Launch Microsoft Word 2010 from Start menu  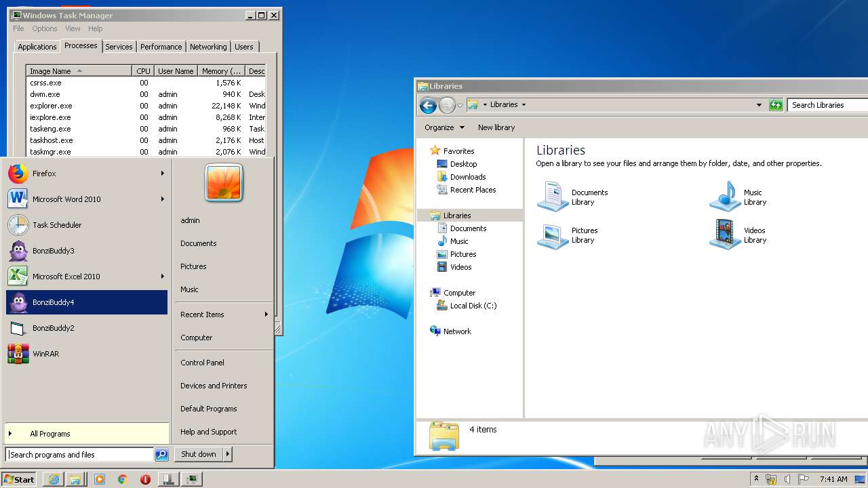[86, 199]
